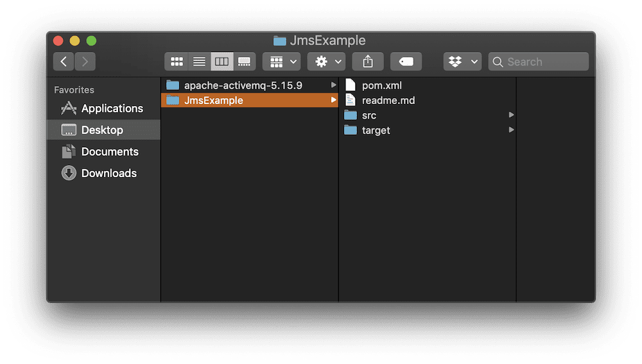642x364 pixels.
Task: Click the JmsExample row disclosure arrow
Action: point(333,100)
